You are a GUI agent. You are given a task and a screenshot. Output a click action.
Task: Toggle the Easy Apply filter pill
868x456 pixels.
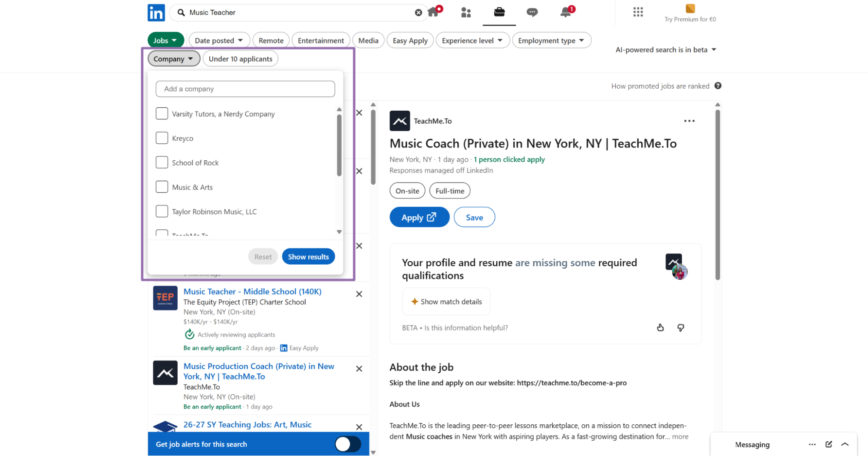pyautogui.click(x=410, y=40)
